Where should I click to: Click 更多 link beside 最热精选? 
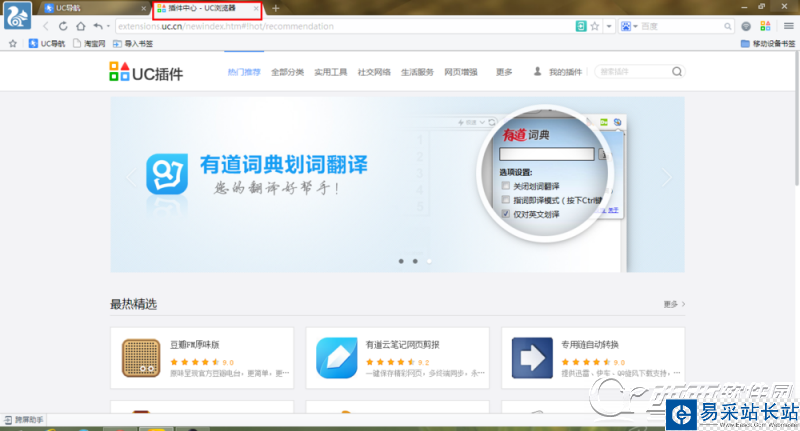pos(674,304)
